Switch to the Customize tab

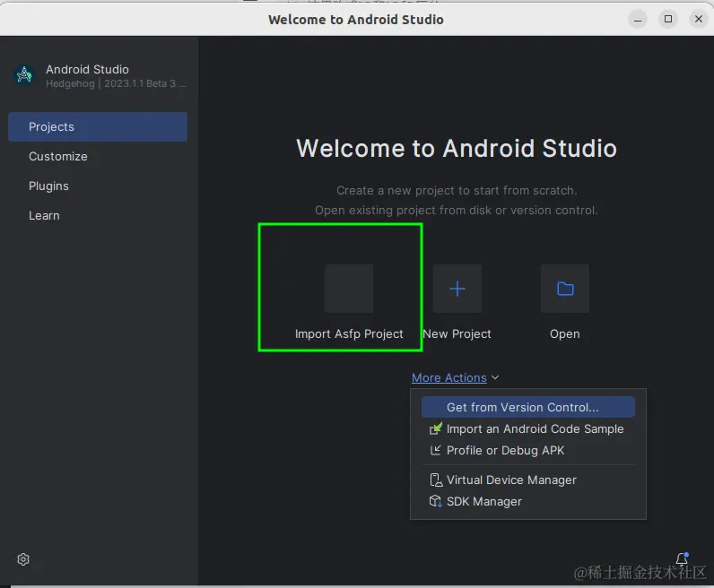point(98,156)
